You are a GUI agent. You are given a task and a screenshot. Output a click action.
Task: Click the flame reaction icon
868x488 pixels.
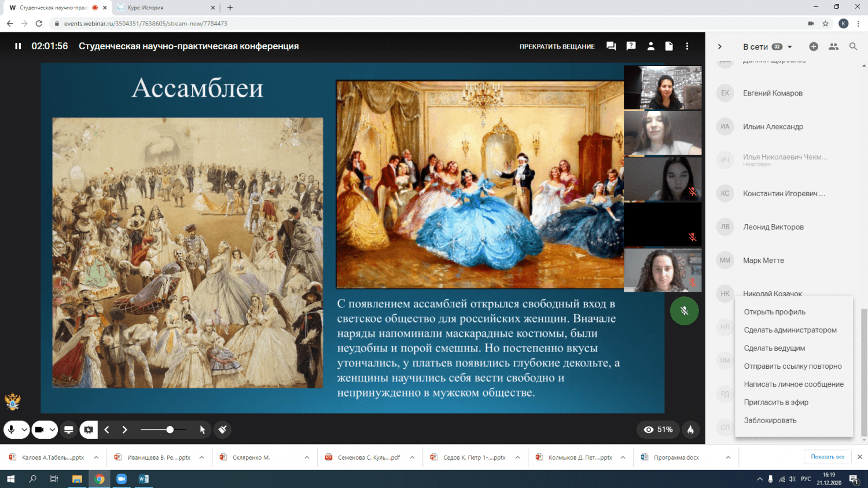(x=690, y=430)
